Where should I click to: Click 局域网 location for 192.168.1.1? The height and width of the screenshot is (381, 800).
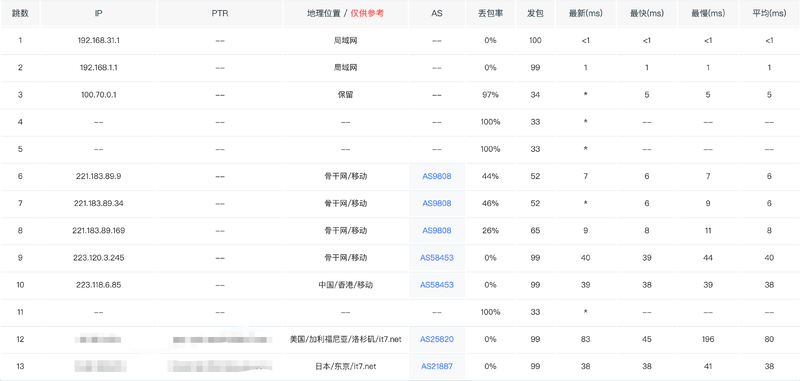point(345,67)
